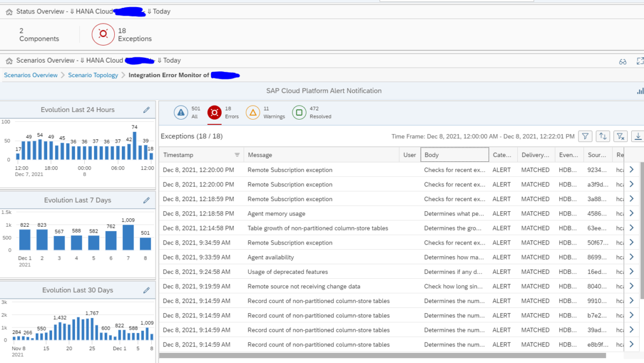Open the filter dialog for exceptions
Viewport: 644px width, 363px height.
pyautogui.click(x=585, y=136)
